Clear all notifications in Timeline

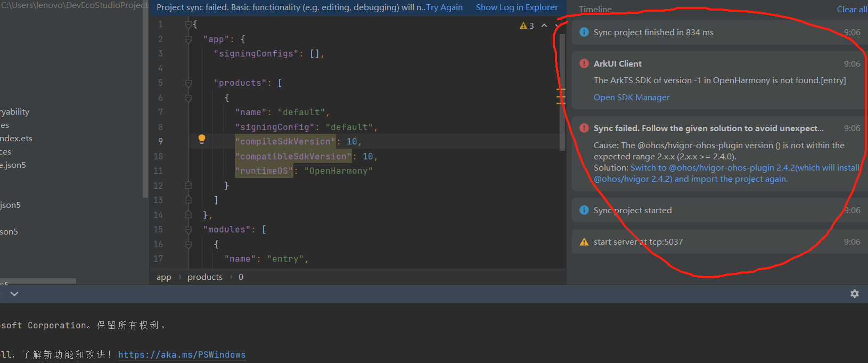click(x=852, y=9)
